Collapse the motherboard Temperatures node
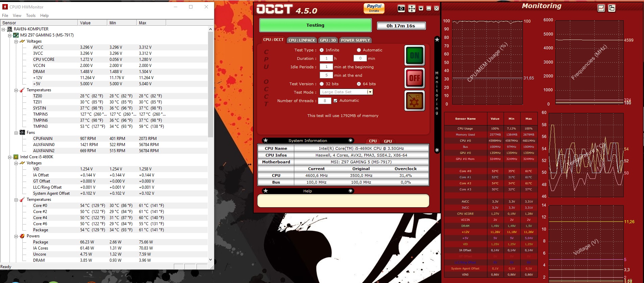Viewport: 644px width, 283px height. pyautogui.click(x=16, y=90)
